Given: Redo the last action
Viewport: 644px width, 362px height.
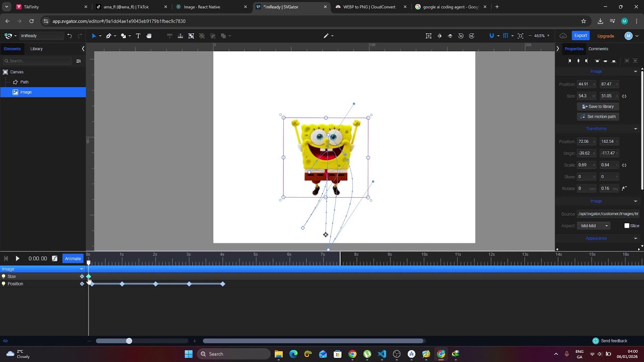Looking at the screenshot, I should coord(80,36).
